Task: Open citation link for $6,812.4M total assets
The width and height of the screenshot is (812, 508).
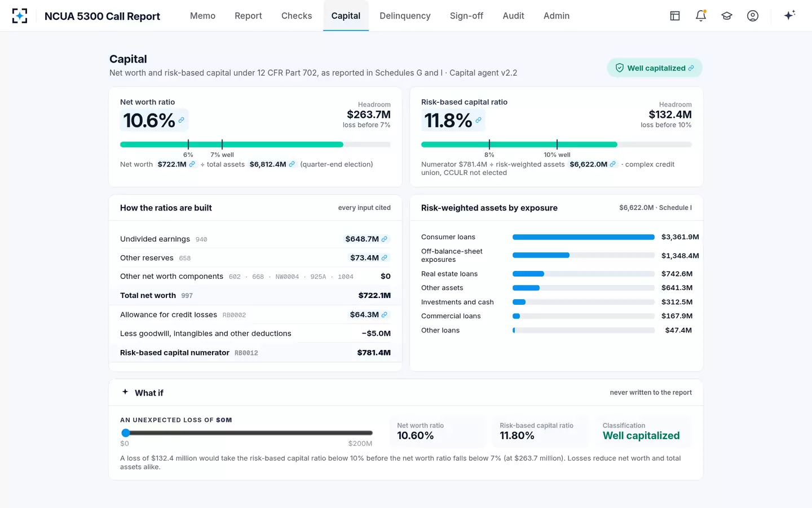Action: pos(292,164)
